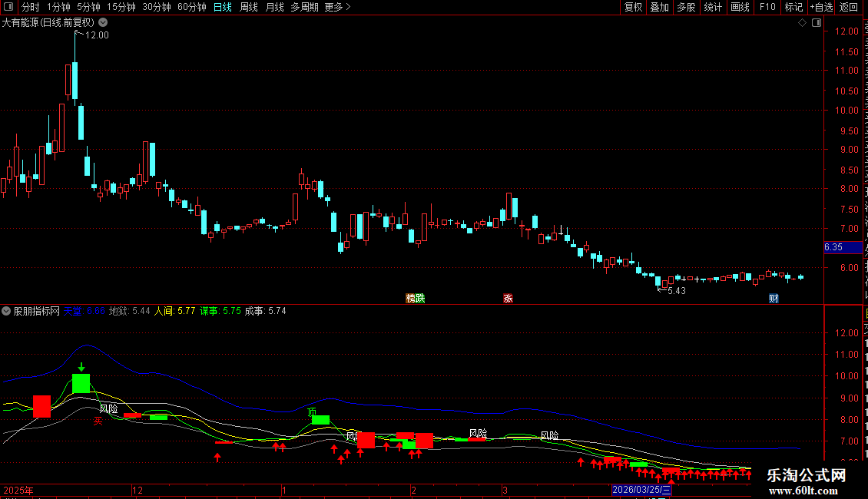Expand 更多 period options
The width and height of the screenshot is (868, 499).
click(338, 7)
